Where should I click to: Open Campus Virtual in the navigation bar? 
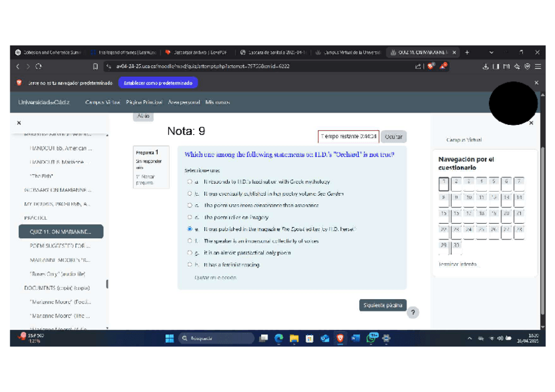point(102,102)
